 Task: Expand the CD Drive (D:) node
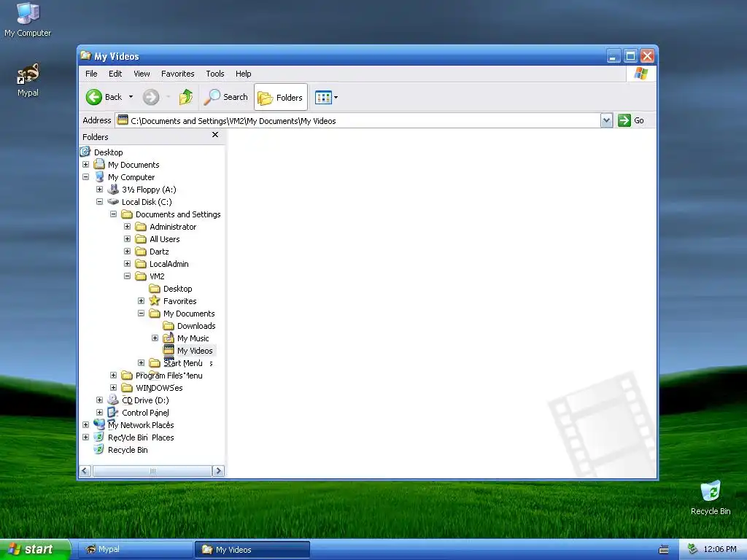(99, 400)
